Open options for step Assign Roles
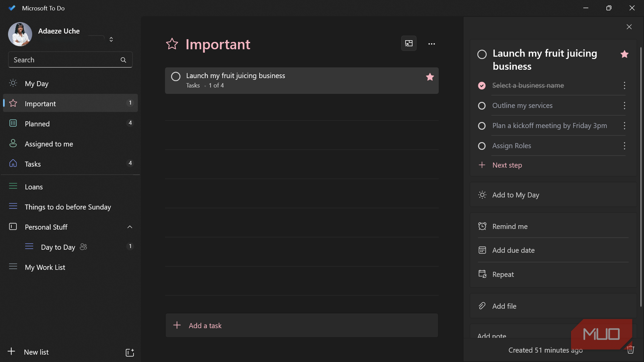644x362 pixels. (624, 146)
